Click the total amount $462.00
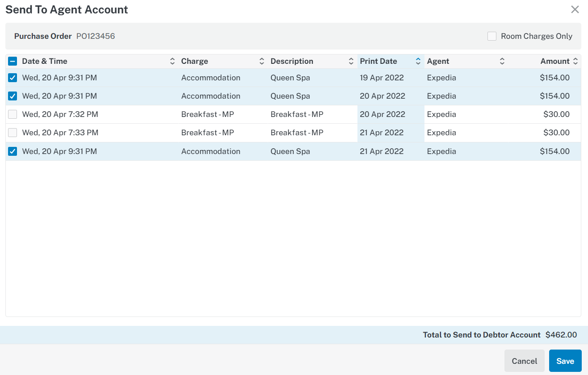Viewport: 588px width, 375px height. [x=561, y=335]
